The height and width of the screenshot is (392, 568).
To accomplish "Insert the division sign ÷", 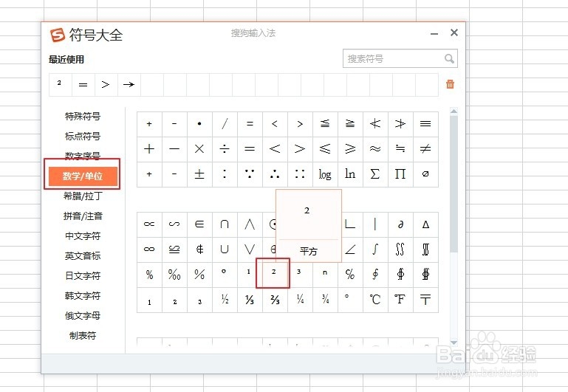I will [x=225, y=149].
